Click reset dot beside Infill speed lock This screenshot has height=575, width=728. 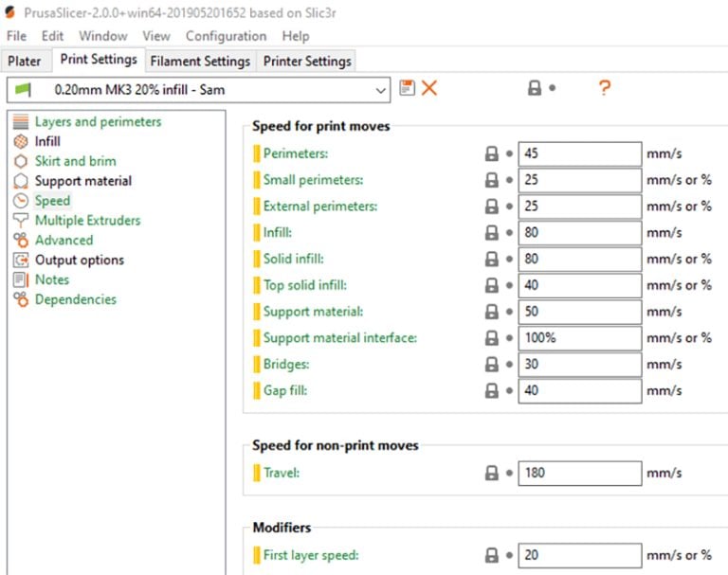(x=509, y=232)
